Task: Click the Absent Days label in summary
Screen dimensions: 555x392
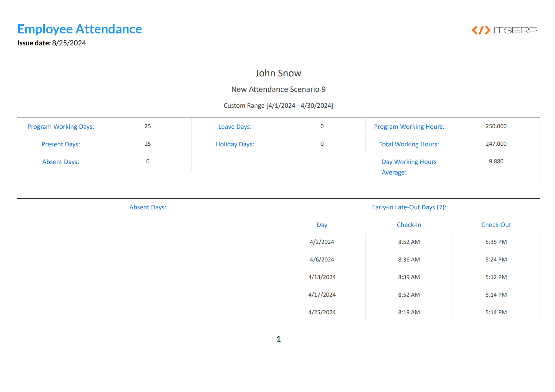Action: click(61, 162)
